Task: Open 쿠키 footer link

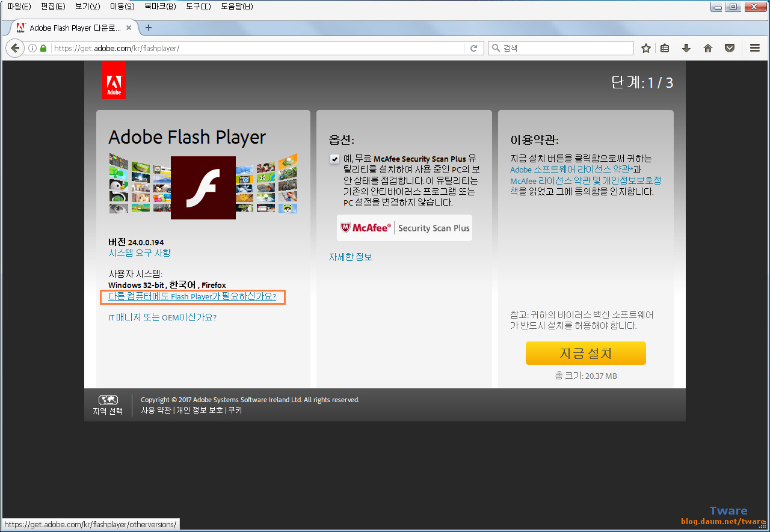Action: [x=235, y=410]
